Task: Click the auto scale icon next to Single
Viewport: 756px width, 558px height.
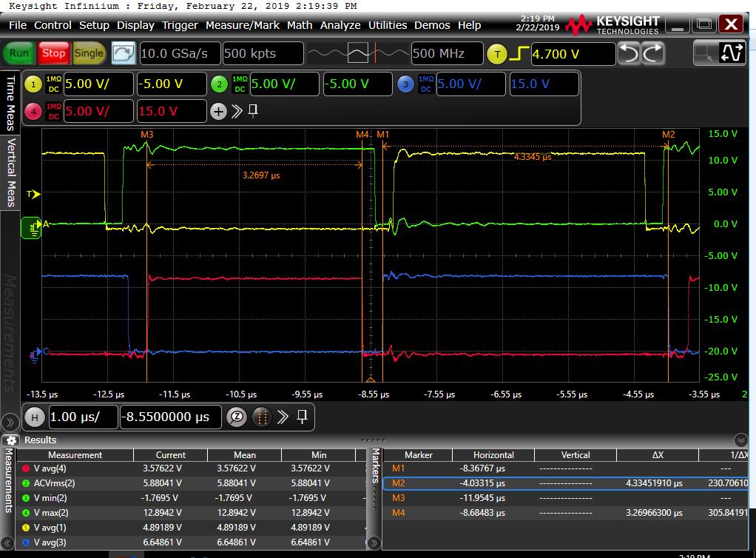Action: (x=124, y=53)
